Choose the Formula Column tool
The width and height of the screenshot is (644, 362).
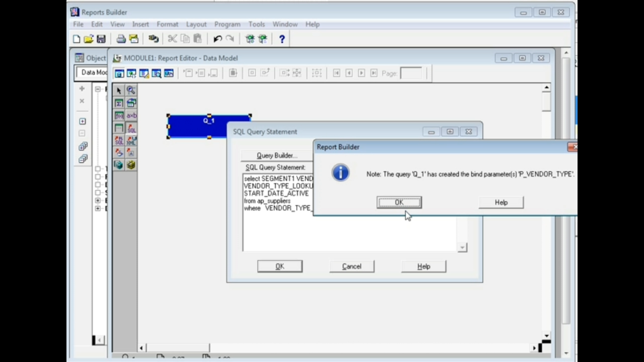coord(119,115)
